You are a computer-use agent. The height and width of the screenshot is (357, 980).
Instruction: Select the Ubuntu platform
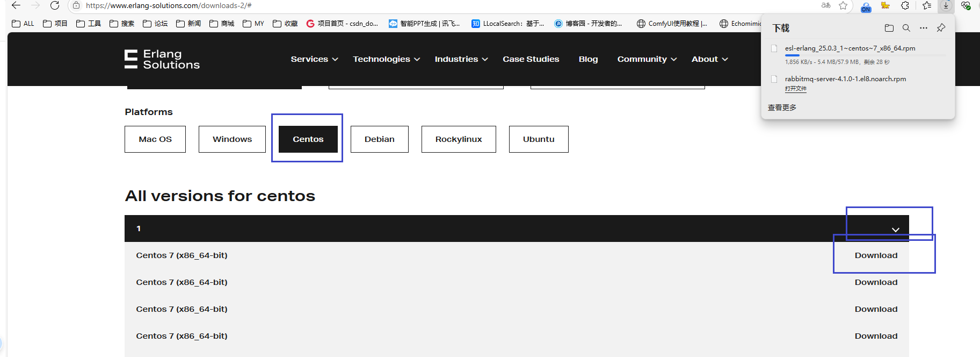tap(539, 139)
